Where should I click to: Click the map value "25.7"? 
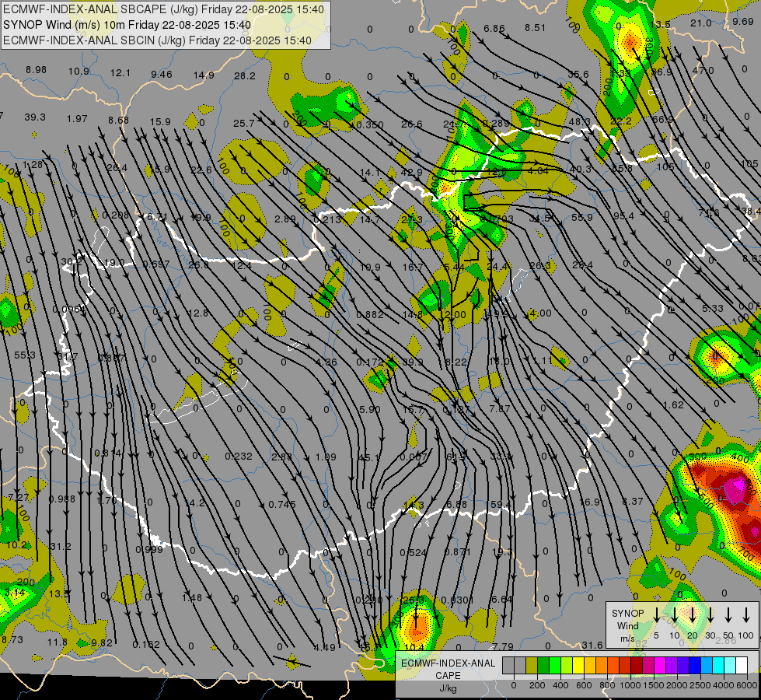tap(243, 124)
